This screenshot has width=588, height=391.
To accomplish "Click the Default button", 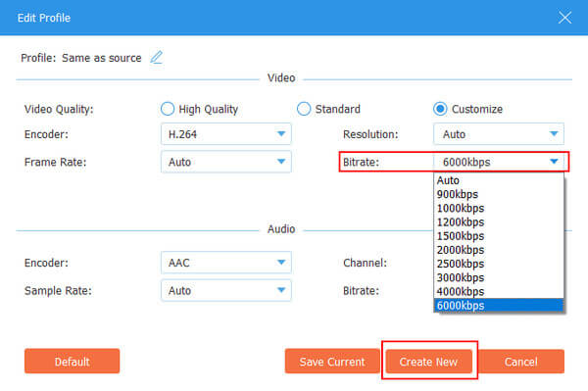I will click(72, 361).
